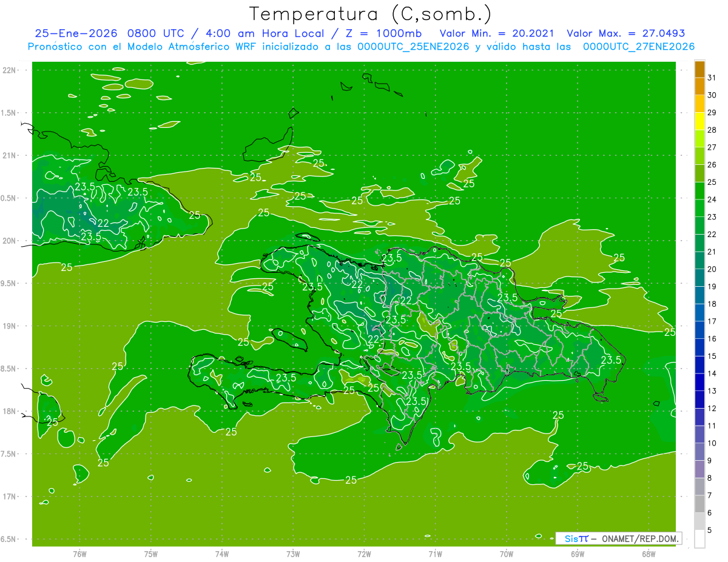
Task: Click the gray legend swatch between 6 and 7
Action: pos(699,504)
